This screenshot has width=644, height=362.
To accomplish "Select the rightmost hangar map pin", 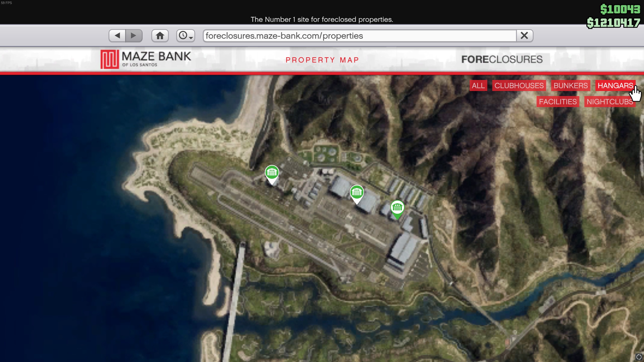I will pyautogui.click(x=397, y=208).
